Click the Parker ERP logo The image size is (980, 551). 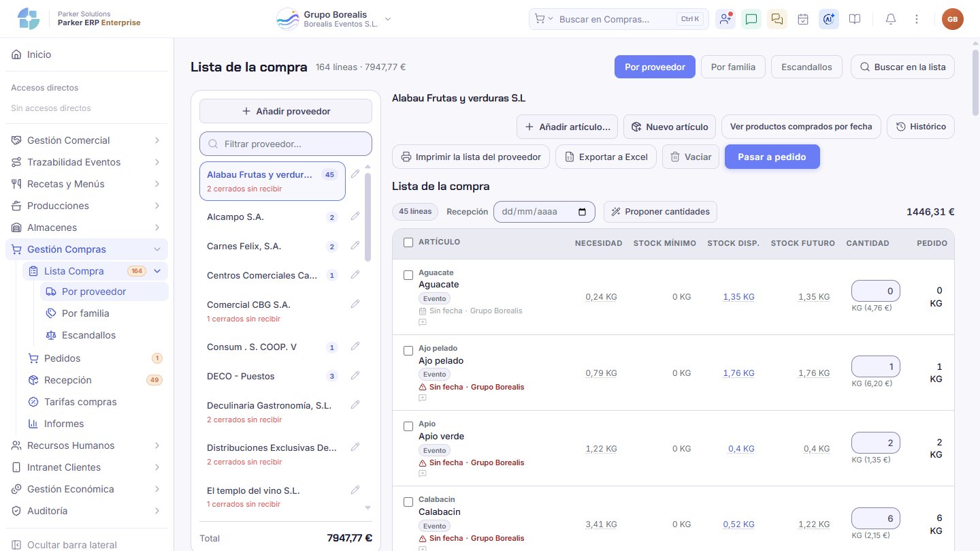[x=29, y=19]
